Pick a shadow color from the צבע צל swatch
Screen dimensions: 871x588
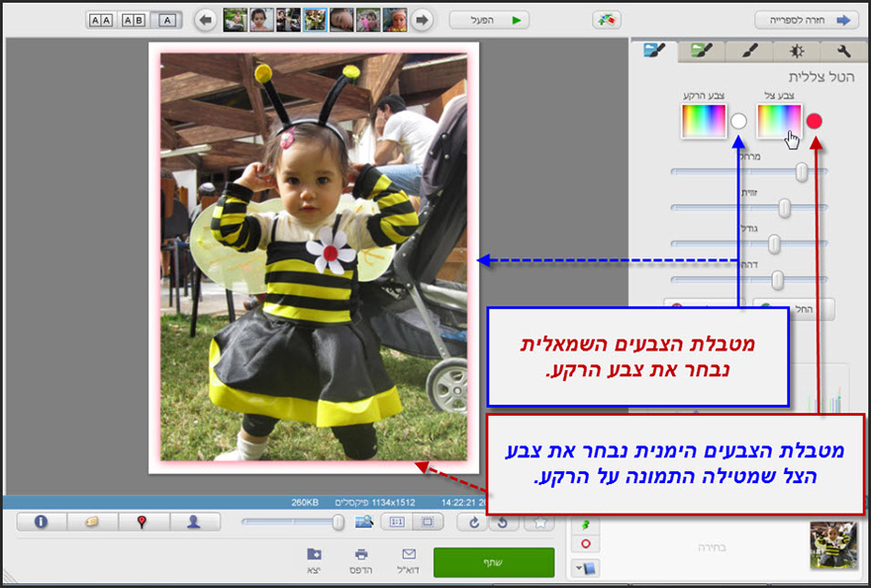[x=781, y=122]
